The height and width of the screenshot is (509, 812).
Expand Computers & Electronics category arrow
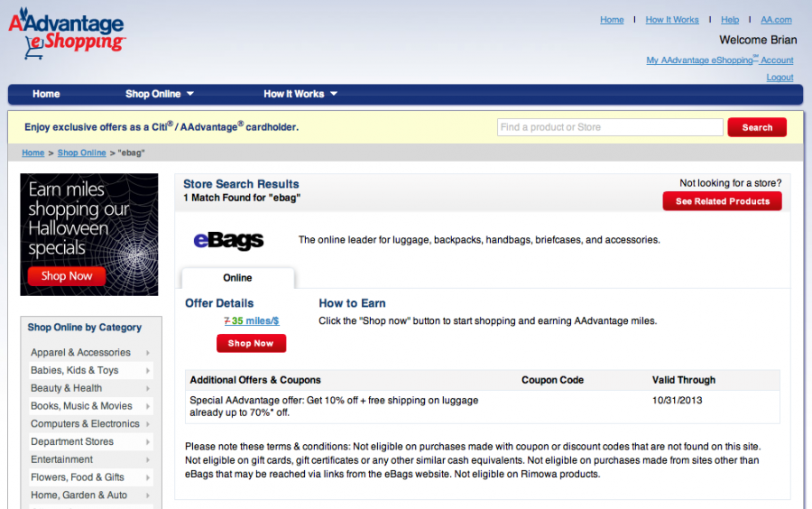click(x=148, y=424)
